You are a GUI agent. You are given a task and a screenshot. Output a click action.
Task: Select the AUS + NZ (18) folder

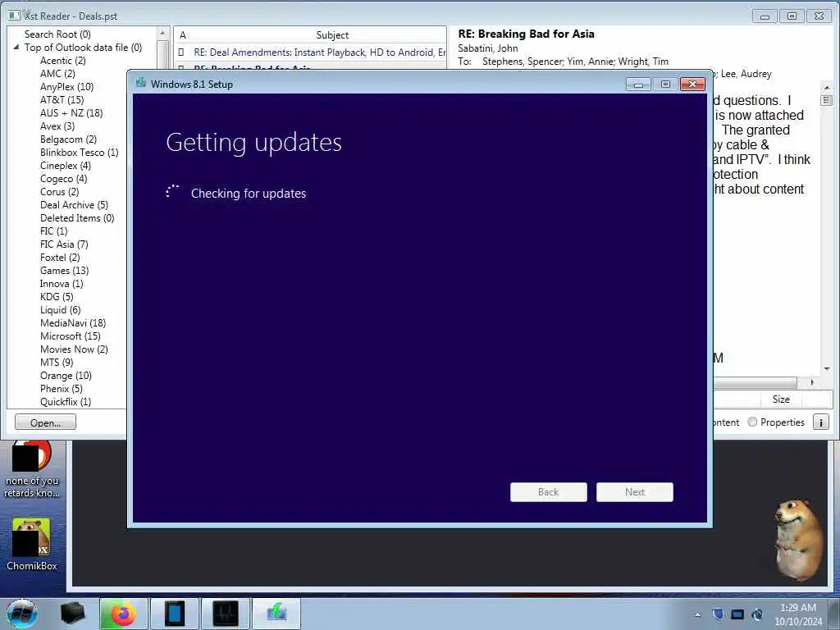point(71,113)
